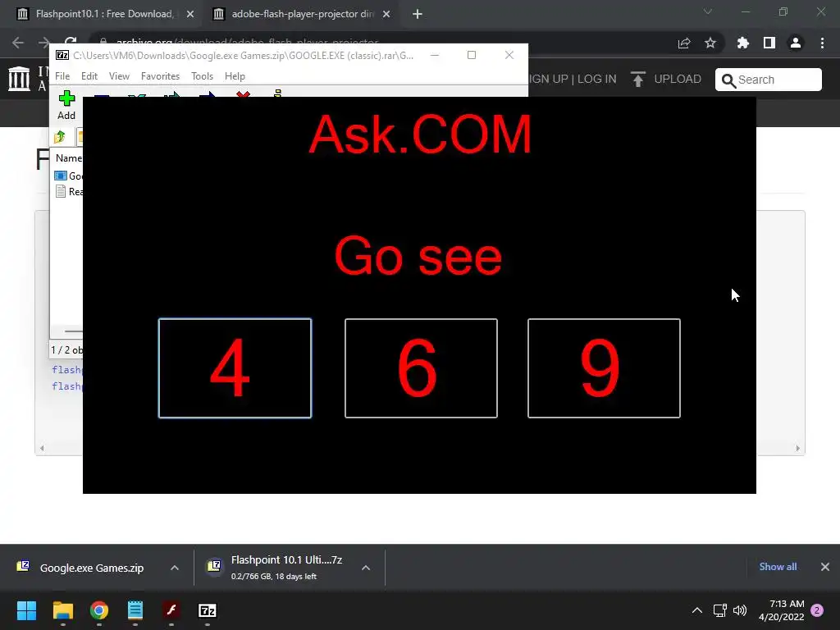Expand options for Flashpoint 10.1 download

coord(366,568)
